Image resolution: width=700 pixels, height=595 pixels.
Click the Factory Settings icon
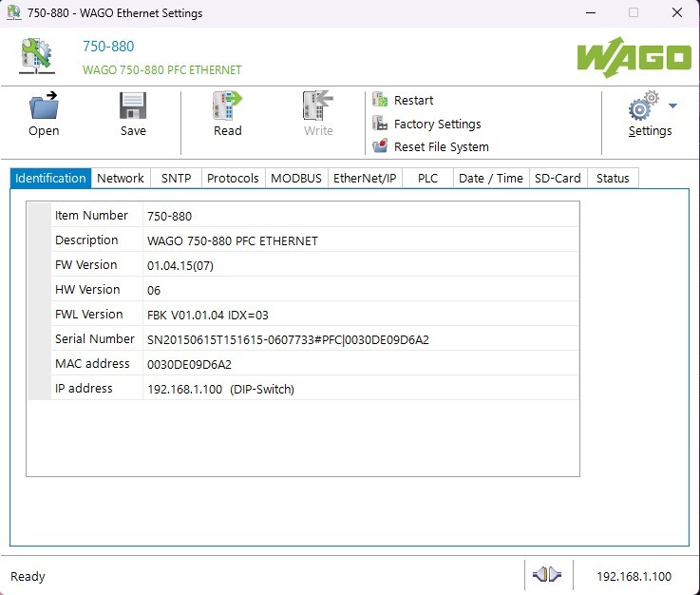(380, 123)
